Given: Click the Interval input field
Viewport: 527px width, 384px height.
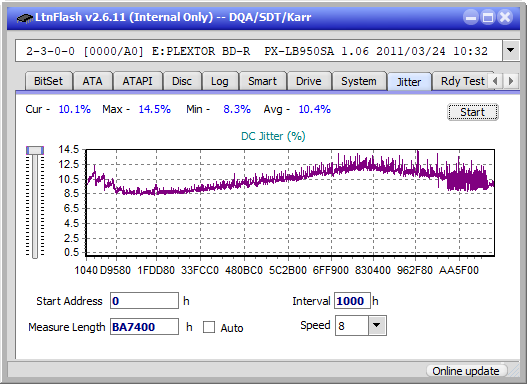Looking at the screenshot, I should 352,301.
